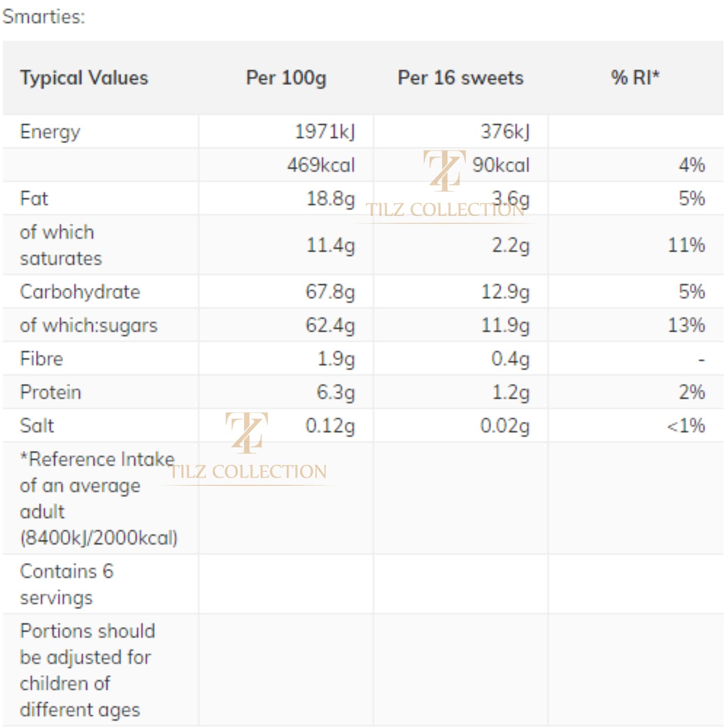Select the Salt <1% RI value
Screen dimensions: 728x728
686,426
